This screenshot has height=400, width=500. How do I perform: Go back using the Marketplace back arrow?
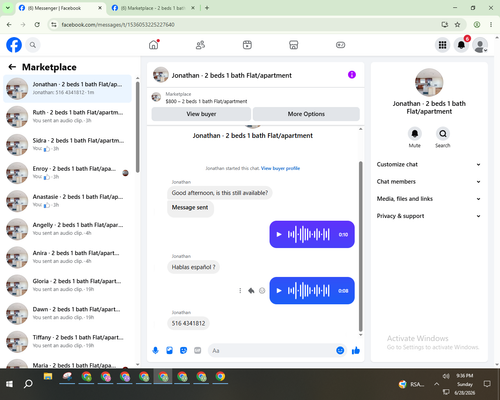[12, 67]
